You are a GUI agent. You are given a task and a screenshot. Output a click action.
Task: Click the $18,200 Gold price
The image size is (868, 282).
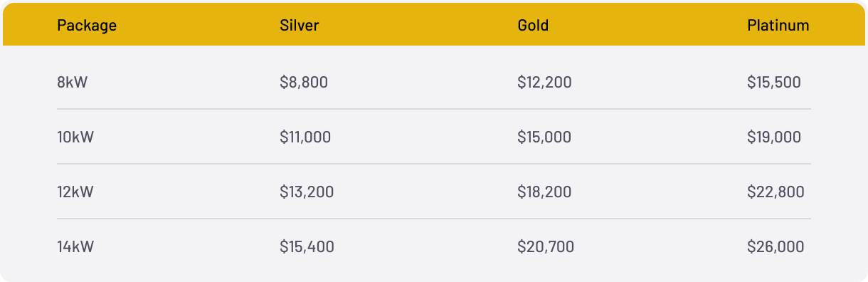pos(545,192)
